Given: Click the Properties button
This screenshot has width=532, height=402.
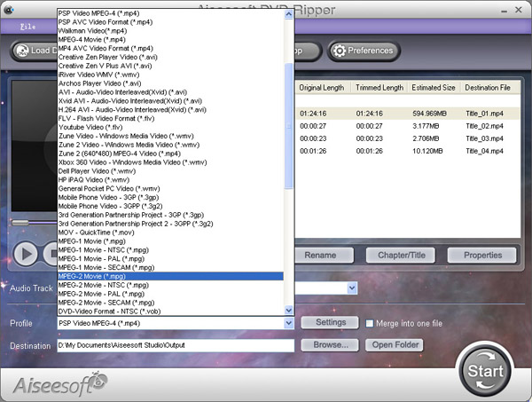Looking at the screenshot, I should 482,255.
